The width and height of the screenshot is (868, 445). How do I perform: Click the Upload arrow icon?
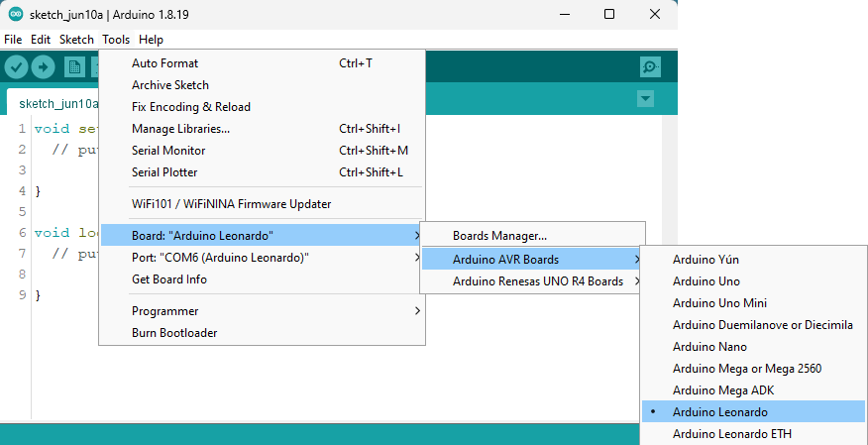pos(44,67)
